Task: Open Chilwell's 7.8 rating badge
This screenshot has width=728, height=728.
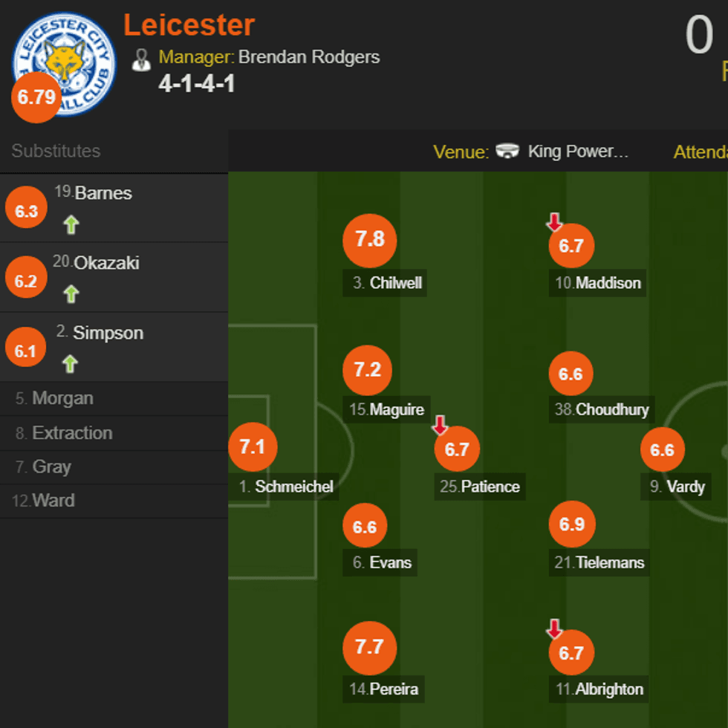Action: pos(370,240)
